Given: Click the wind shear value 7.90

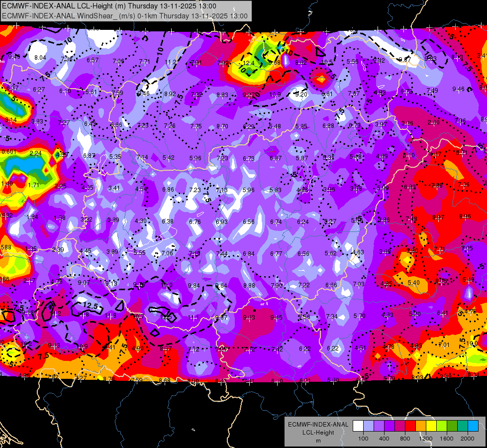Looking at the screenshot, I should pyautogui.click(x=277, y=285).
